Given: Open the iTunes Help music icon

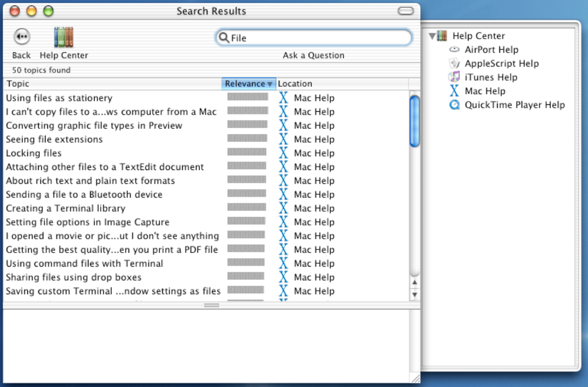Looking at the screenshot, I should click(454, 77).
